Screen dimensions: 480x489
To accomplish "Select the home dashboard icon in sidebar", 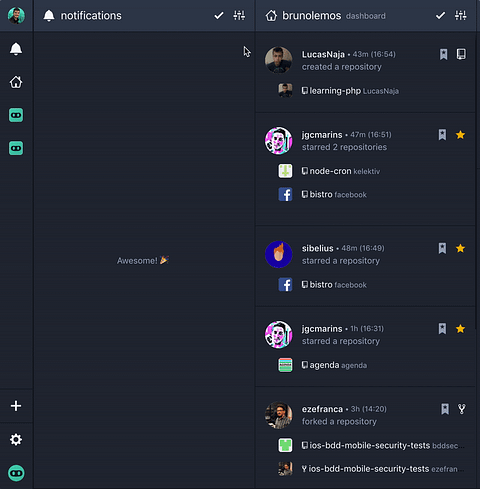I will (x=16, y=82).
